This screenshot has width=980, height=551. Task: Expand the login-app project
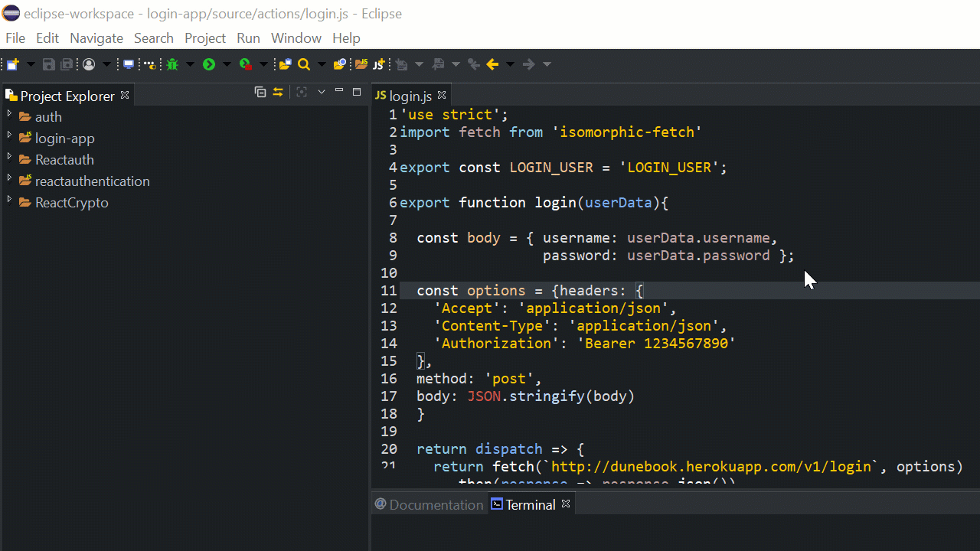tap(9, 136)
